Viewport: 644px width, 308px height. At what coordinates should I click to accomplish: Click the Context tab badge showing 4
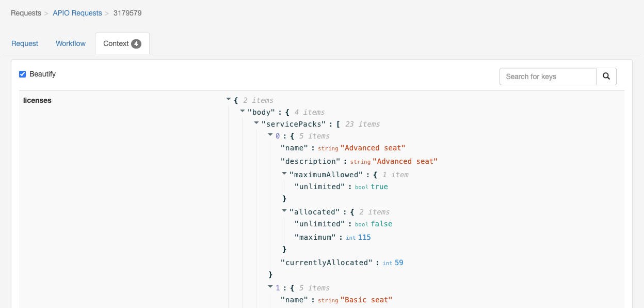coord(136,44)
